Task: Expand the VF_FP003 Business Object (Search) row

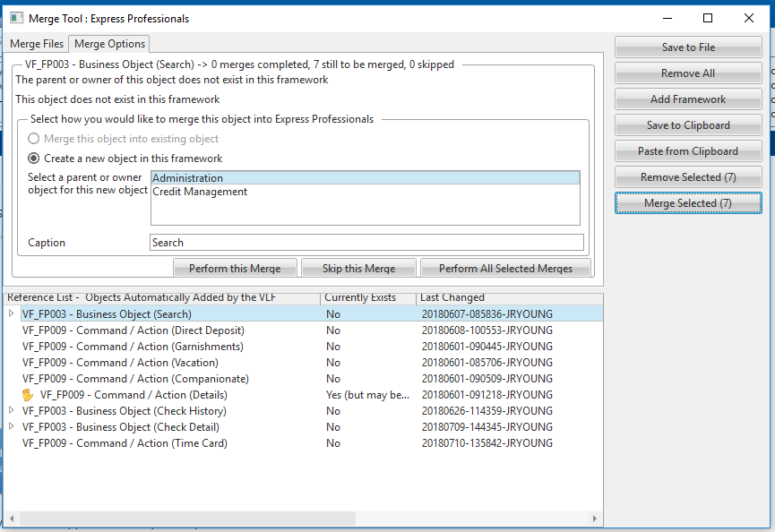Action: [x=9, y=313]
